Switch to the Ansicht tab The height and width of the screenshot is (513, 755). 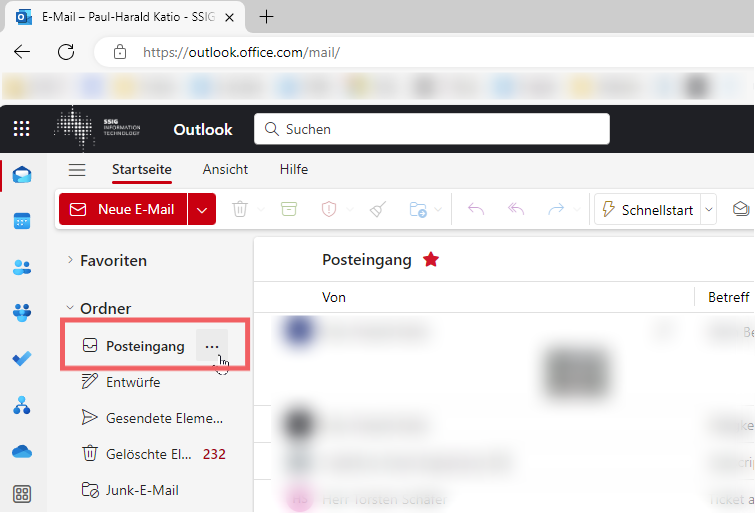(225, 170)
